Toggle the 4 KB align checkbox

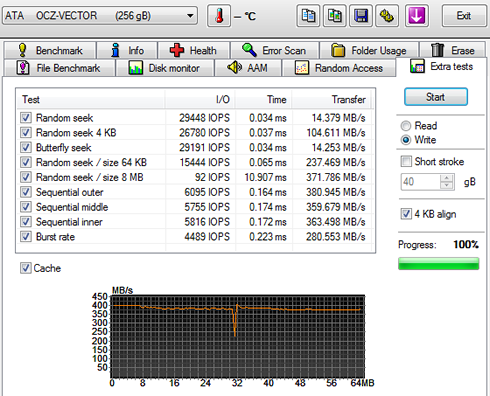coord(406,214)
